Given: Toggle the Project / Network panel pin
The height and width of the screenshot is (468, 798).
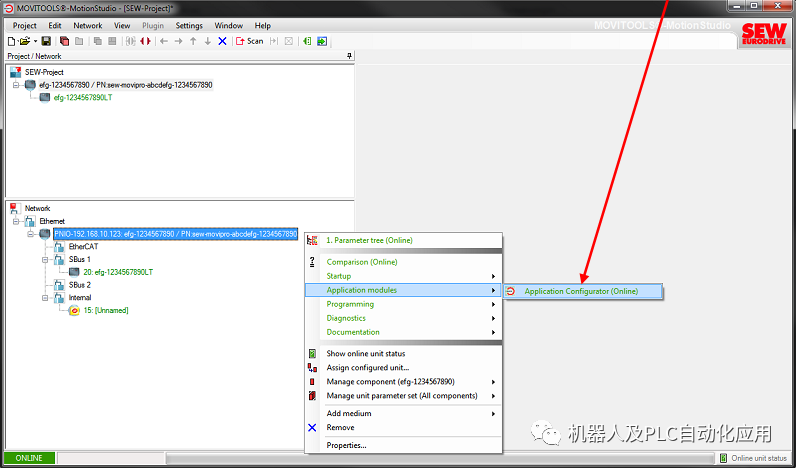Looking at the screenshot, I should click(x=349, y=56).
